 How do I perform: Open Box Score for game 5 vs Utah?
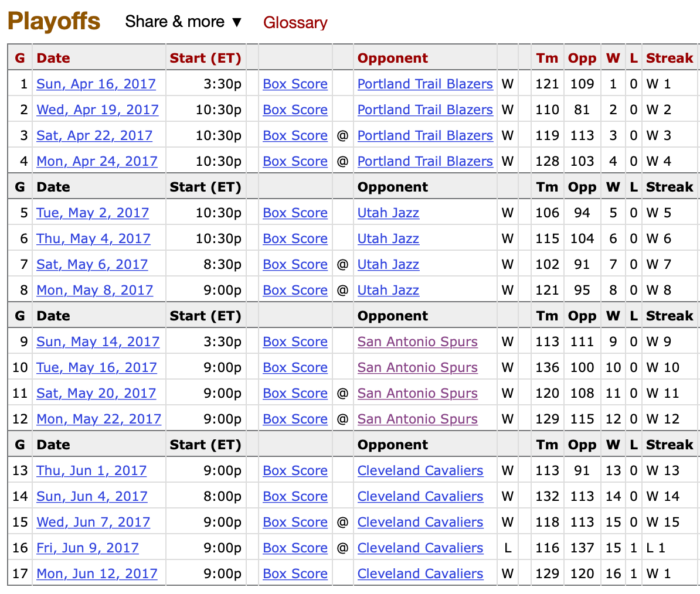pyautogui.click(x=295, y=213)
